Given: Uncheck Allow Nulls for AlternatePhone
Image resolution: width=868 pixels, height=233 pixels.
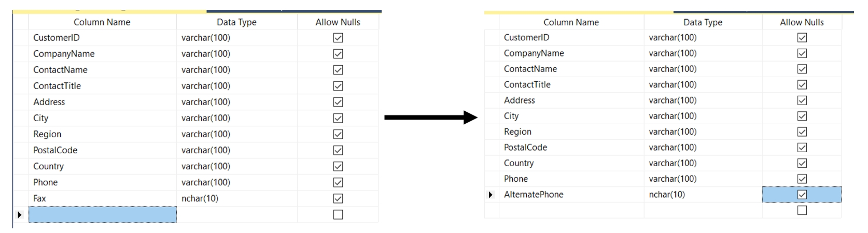Looking at the screenshot, I should (x=802, y=195).
